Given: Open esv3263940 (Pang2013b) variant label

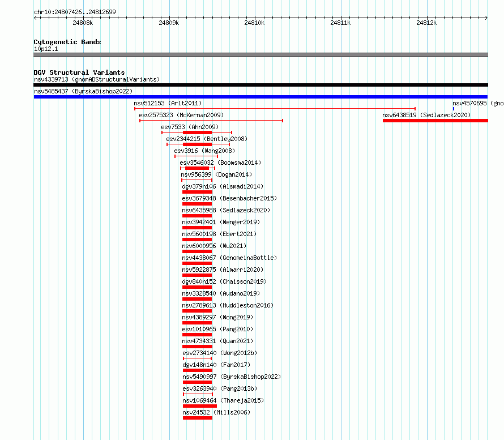Looking at the screenshot, I should [220, 388].
